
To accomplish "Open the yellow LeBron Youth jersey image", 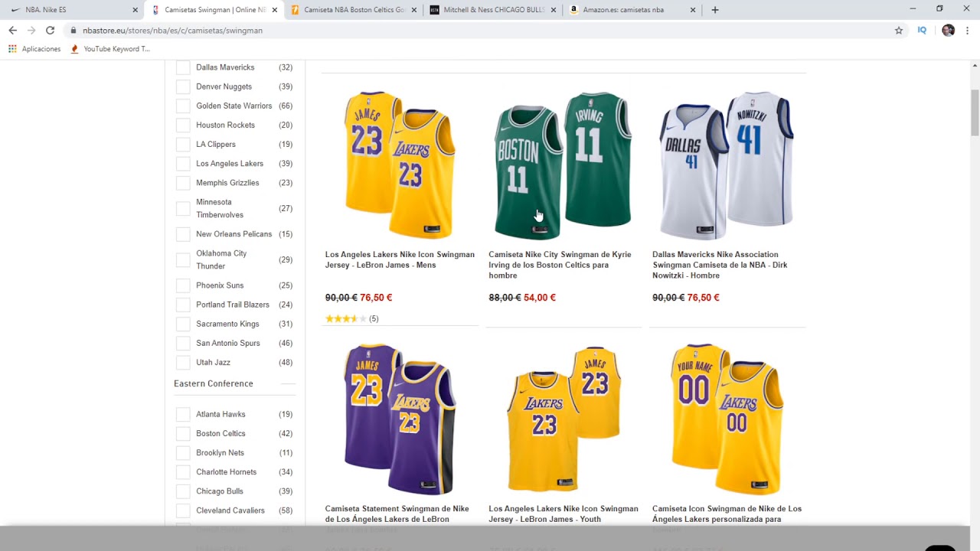I will 563,419.
